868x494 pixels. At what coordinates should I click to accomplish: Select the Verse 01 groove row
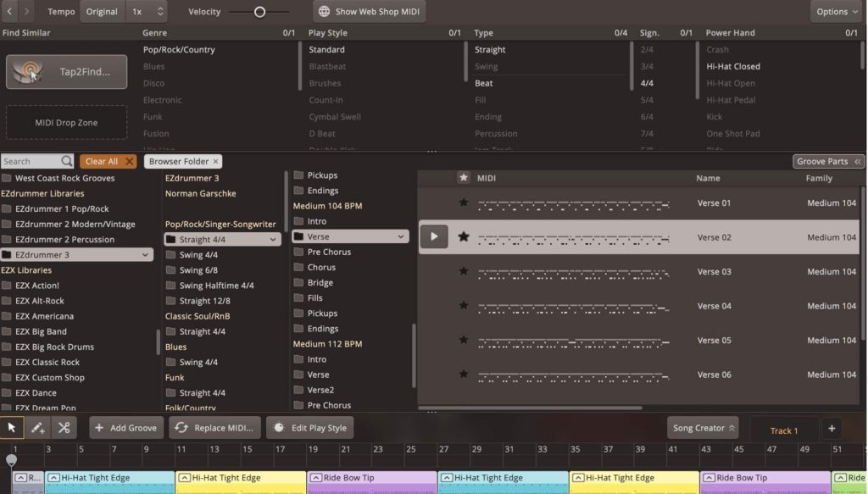pyautogui.click(x=639, y=203)
